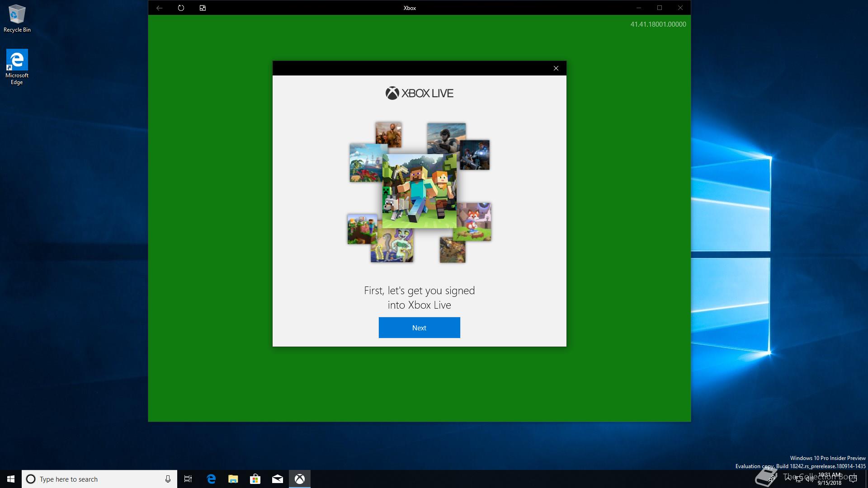Click the version number 41.41.18001.00000
868x488 pixels.
658,24
